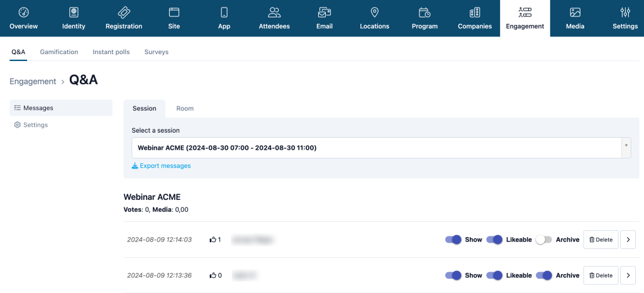The width and height of the screenshot is (644, 293).
Task: Switch to the Gamification tab
Action: pos(58,52)
